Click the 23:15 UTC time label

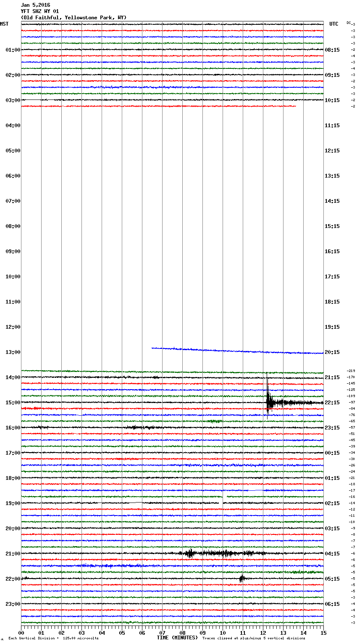pos(332,428)
